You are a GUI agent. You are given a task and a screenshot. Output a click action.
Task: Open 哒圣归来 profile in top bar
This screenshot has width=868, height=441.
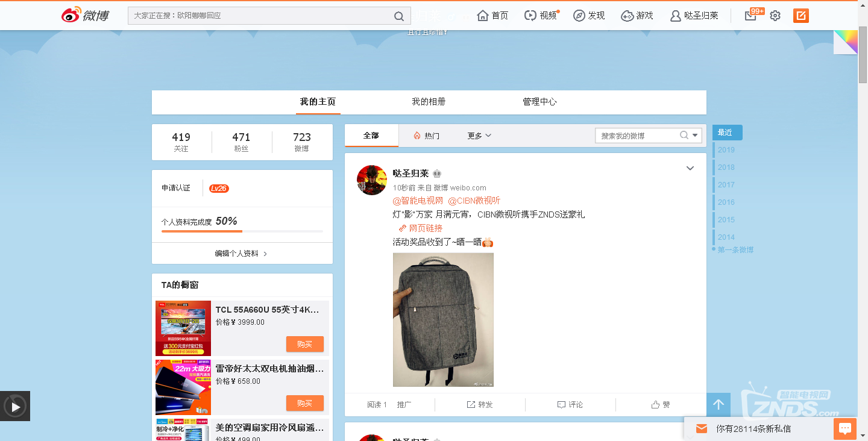[694, 16]
